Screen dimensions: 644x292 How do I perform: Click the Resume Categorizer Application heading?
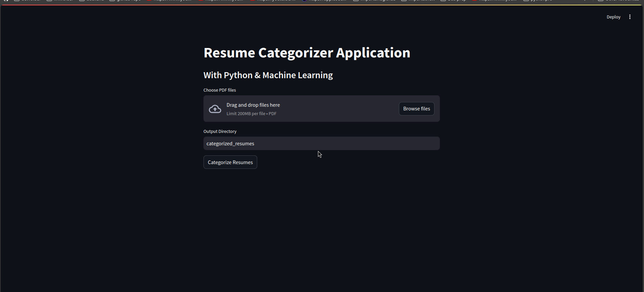307,53
